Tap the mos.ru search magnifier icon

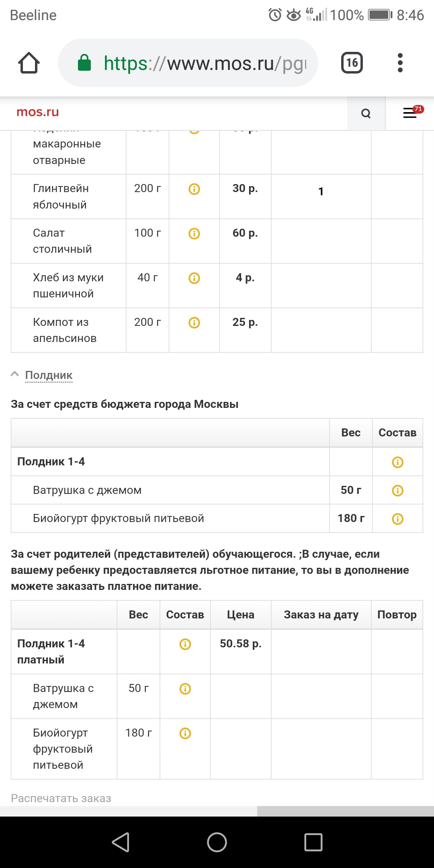pos(366,113)
